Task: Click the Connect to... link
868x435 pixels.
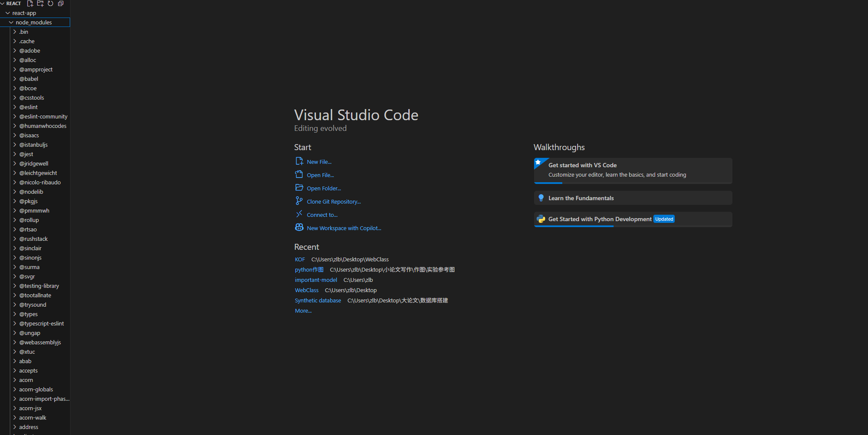Action: [x=322, y=215]
